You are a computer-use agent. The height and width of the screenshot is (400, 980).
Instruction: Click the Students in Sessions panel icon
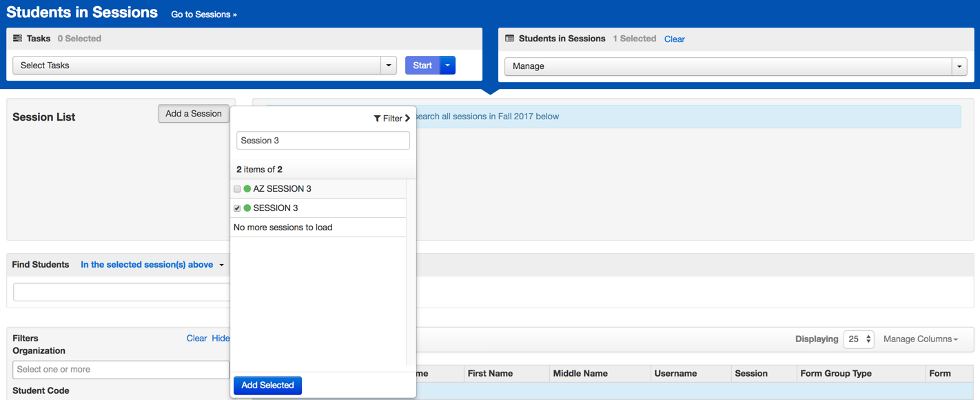click(x=510, y=39)
